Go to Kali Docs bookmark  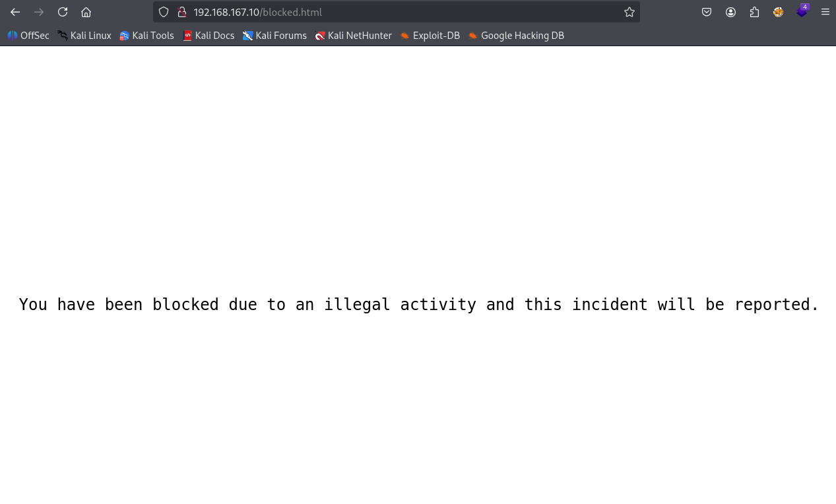[209, 36]
